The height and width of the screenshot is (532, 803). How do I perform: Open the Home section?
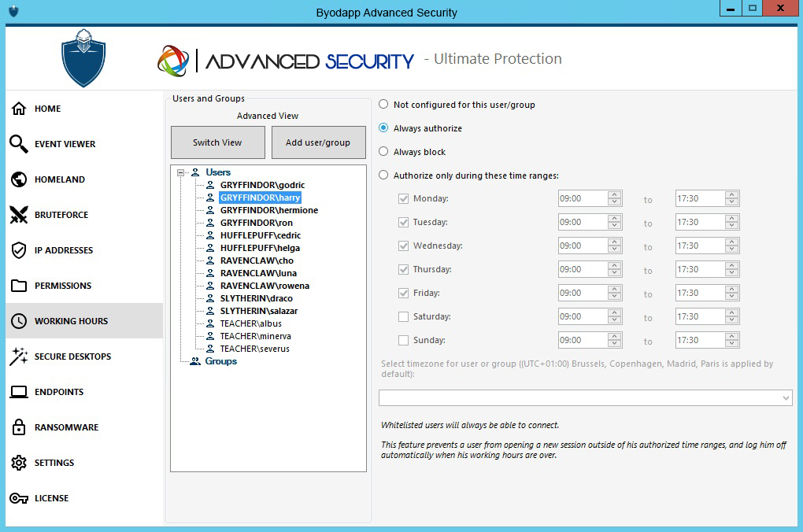click(84, 109)
